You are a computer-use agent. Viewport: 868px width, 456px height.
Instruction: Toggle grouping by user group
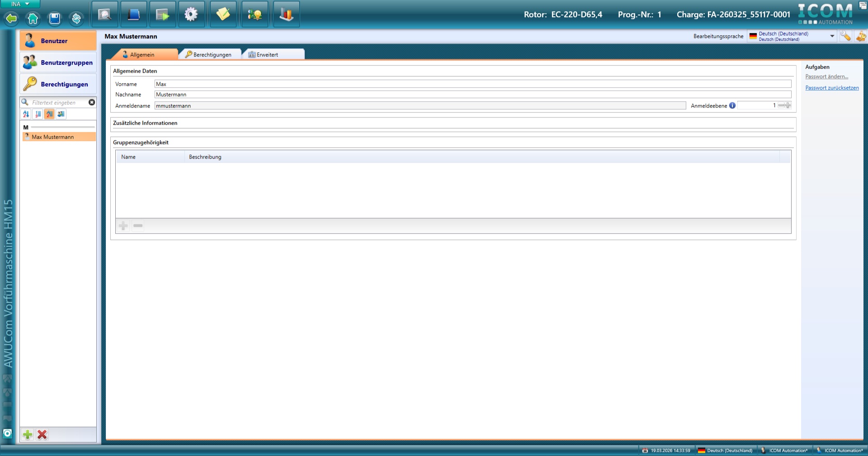61,114
